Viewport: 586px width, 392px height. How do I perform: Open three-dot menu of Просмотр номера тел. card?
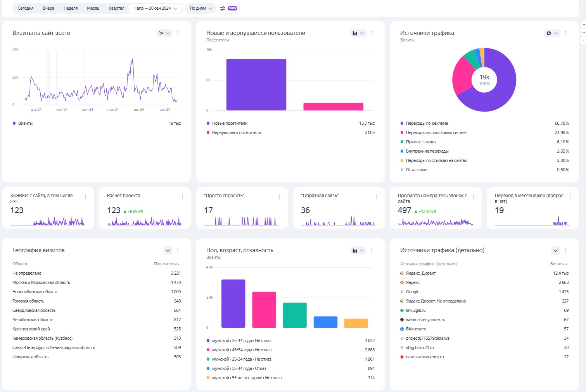click(x=474, y=197)
